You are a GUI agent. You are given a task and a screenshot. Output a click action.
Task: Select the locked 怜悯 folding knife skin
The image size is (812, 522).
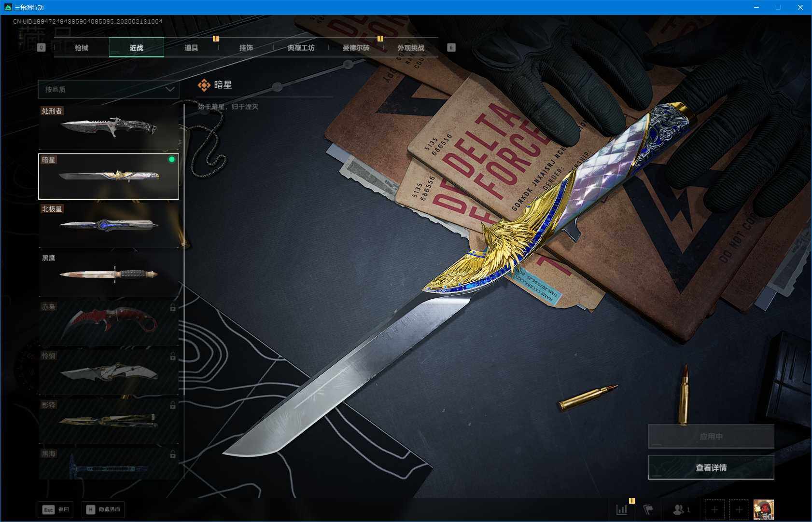pos(109,372)
